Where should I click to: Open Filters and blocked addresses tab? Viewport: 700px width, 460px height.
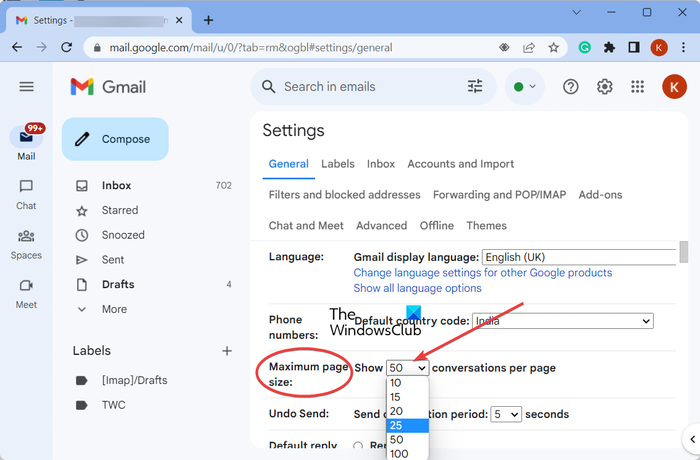point(345,195)
